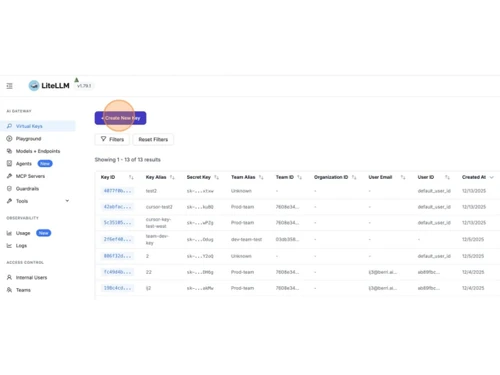This screenshot has height=375, width=500.
Task: Click the Tools wrench icon
Action: tap(9, 201)
